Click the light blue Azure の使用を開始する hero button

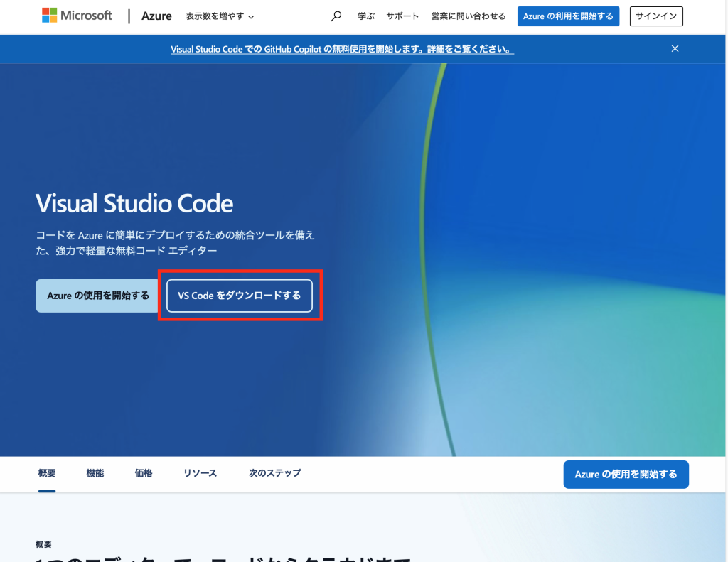[98, 296]
